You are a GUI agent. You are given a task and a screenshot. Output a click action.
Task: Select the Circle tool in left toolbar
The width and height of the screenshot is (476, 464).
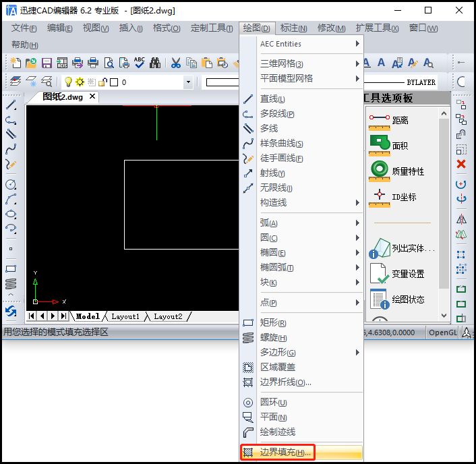[11, 184]
